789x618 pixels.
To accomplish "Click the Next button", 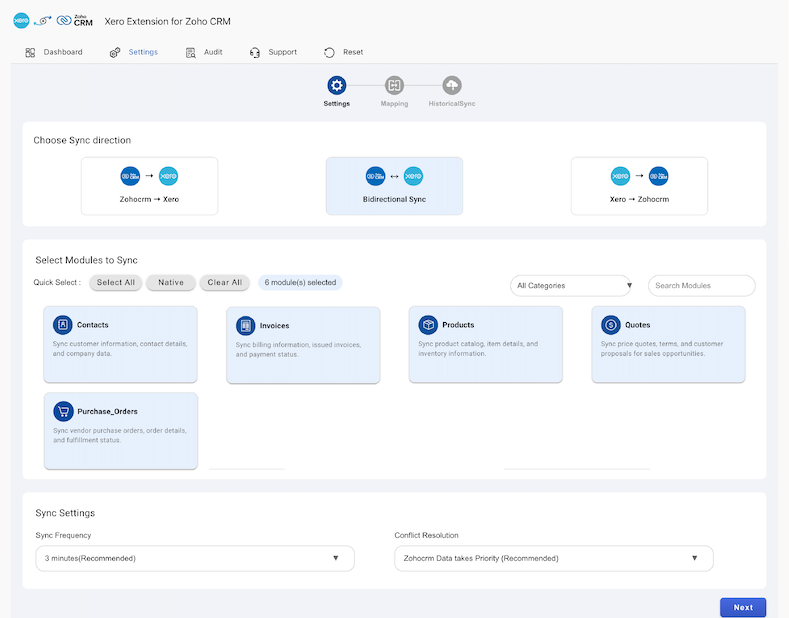I will coord(743,607).
